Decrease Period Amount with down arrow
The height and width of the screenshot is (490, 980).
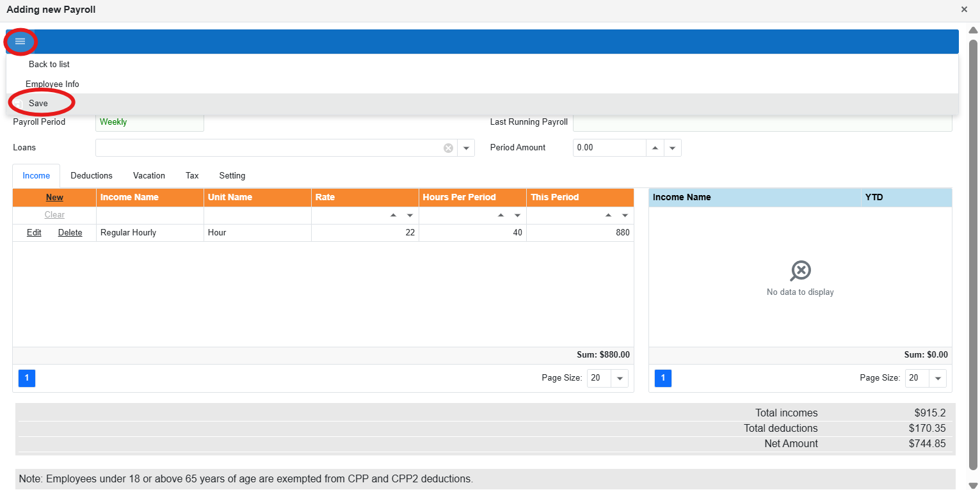(672, 148)
